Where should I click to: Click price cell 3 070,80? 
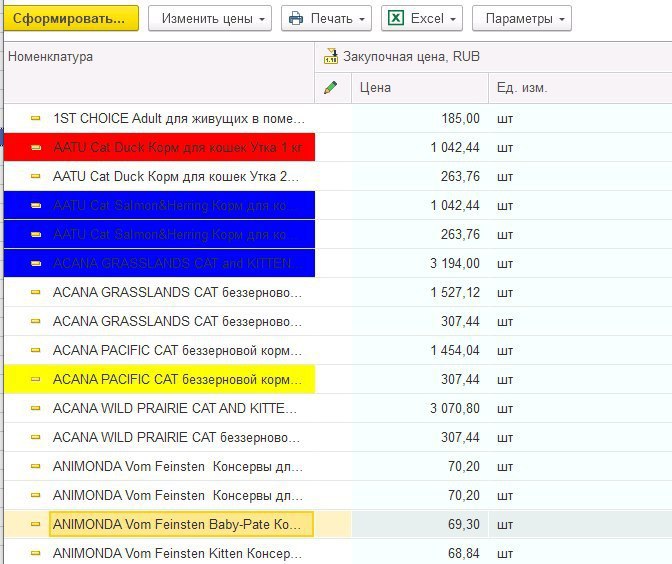pos(420,408)
